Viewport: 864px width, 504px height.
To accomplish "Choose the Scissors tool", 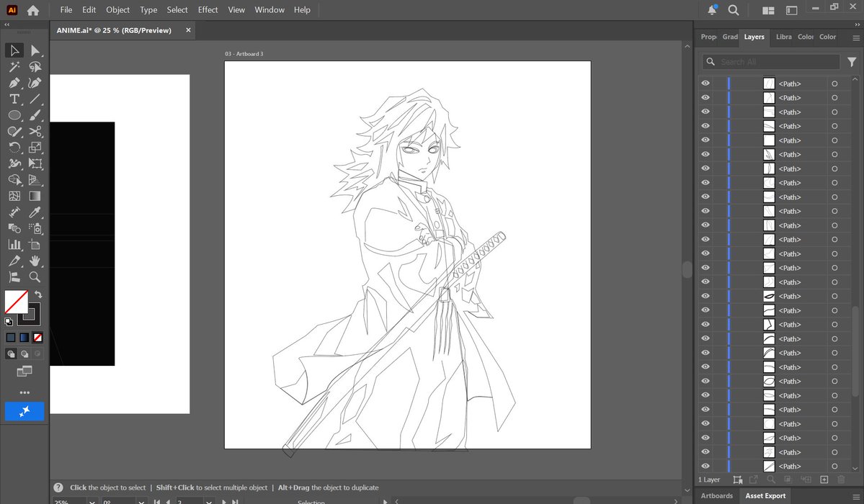I will (x=35, y=132).
